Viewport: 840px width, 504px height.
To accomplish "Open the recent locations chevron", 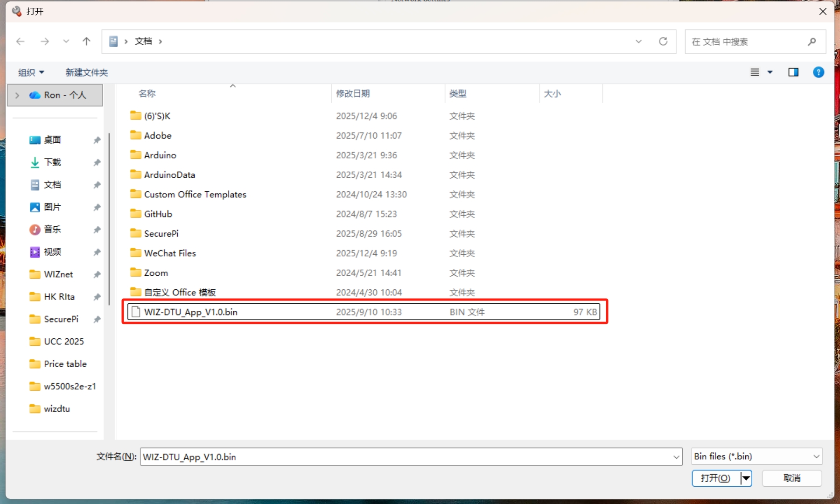I will [x=66, y=42].
